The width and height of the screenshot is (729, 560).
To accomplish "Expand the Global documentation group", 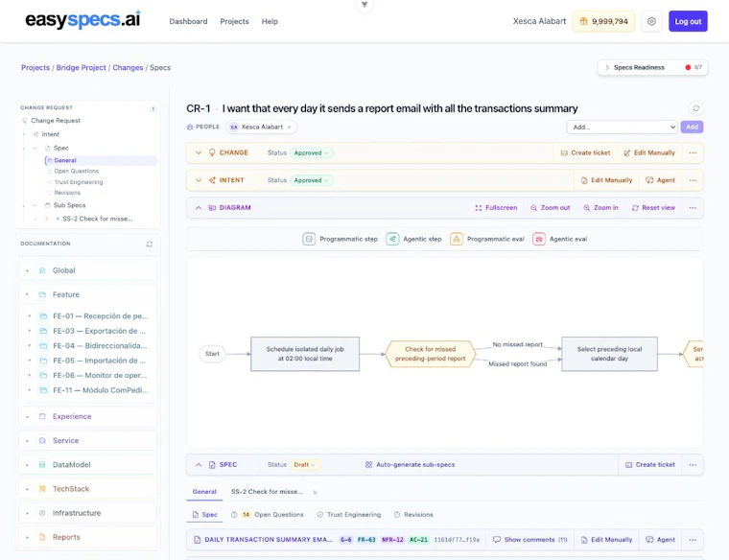I will click(88, 270).
